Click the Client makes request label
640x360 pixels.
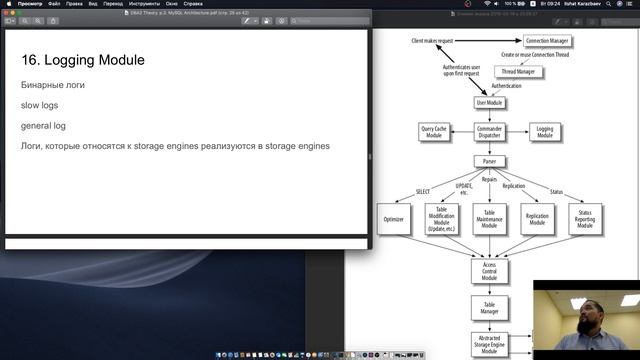pos(432,41)
